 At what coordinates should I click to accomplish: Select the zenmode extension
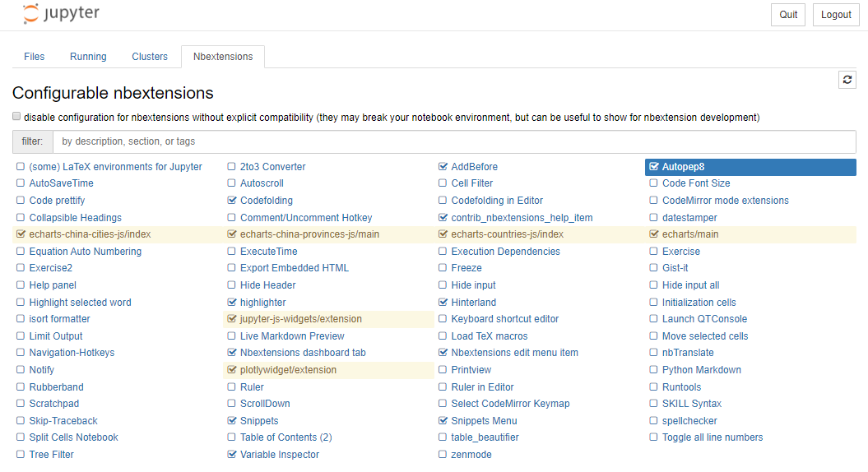click(x=471, y=454)
